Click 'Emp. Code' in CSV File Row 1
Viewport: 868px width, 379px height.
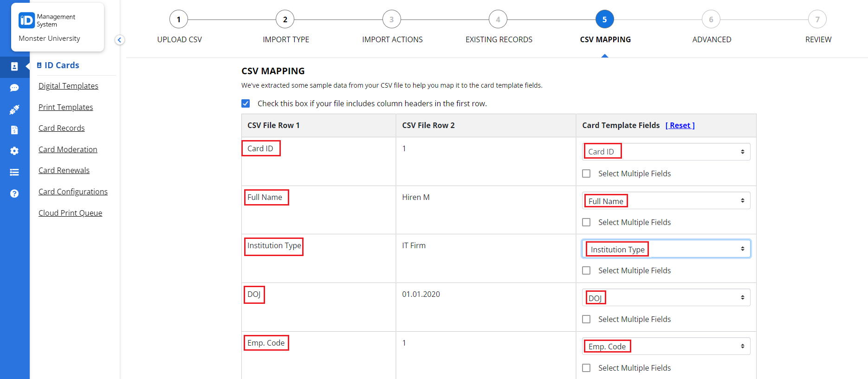(266, 343)
